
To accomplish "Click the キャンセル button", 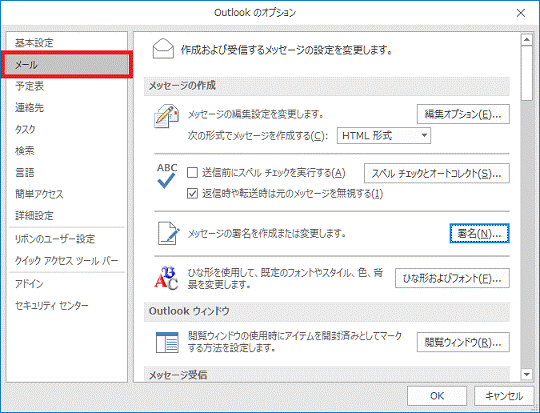I will (503, 395).
